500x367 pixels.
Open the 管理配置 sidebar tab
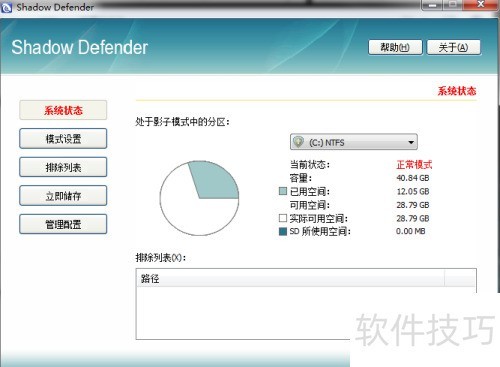pos(63,224)
